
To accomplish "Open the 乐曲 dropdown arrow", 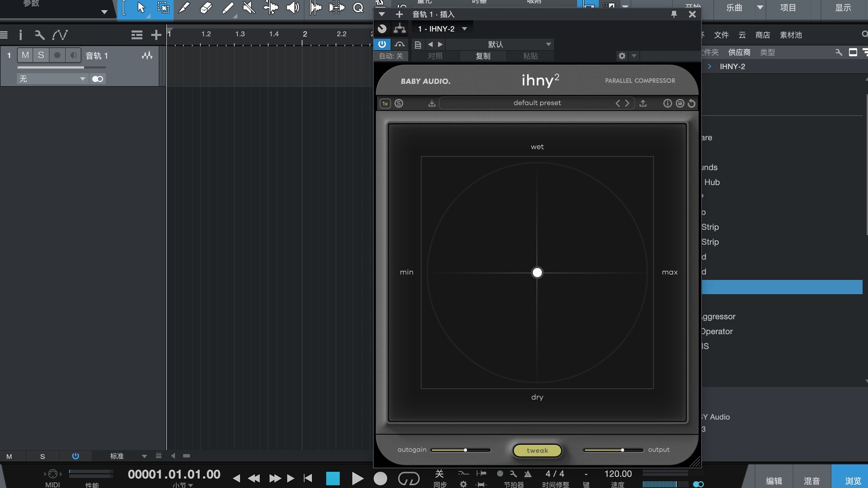I will (760, 7).
